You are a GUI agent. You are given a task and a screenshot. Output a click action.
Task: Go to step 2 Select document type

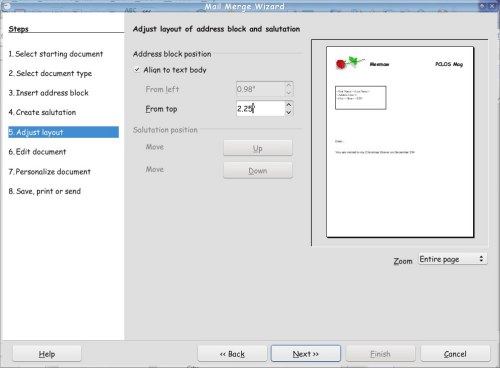pyautogui.click(x=50, y=73)
